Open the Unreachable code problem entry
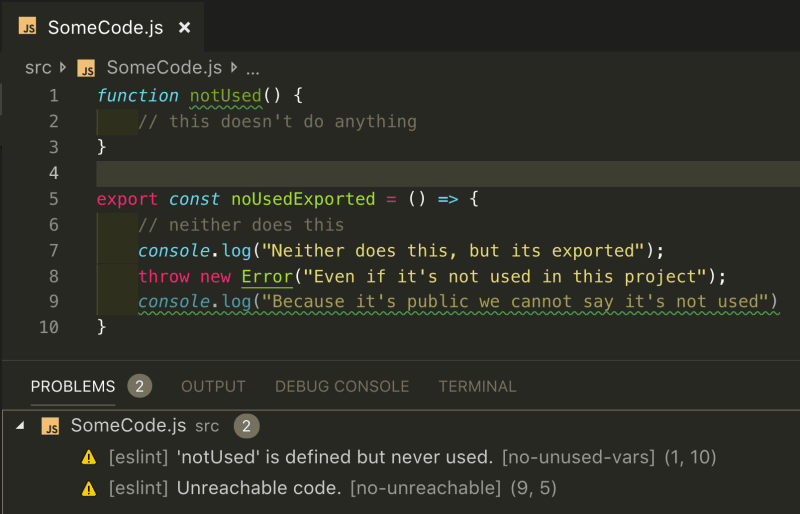The height and width of the screenshot is (514, 800). tap(401, 488)
